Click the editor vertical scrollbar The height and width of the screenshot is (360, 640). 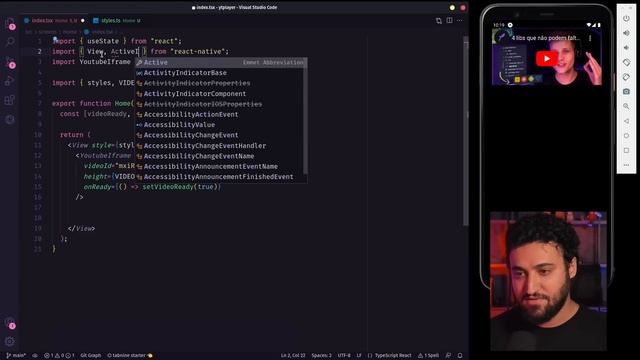(x=466, y=131)
